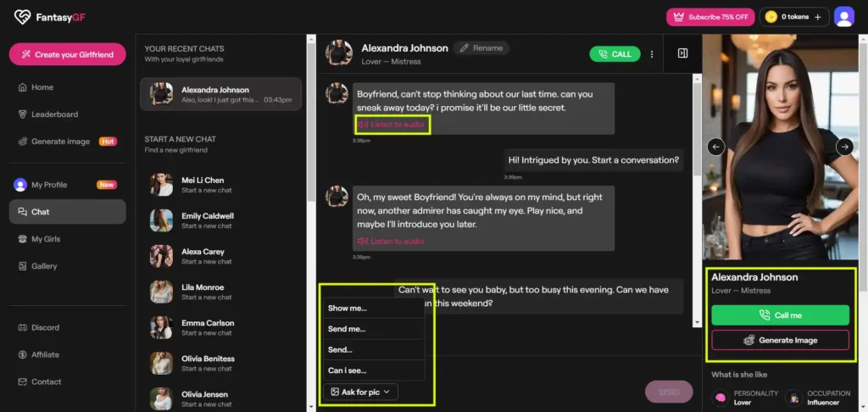Screen dimensions: 868x412
Task: Show previous photo with left arrow
Action: tap(715, 147)
